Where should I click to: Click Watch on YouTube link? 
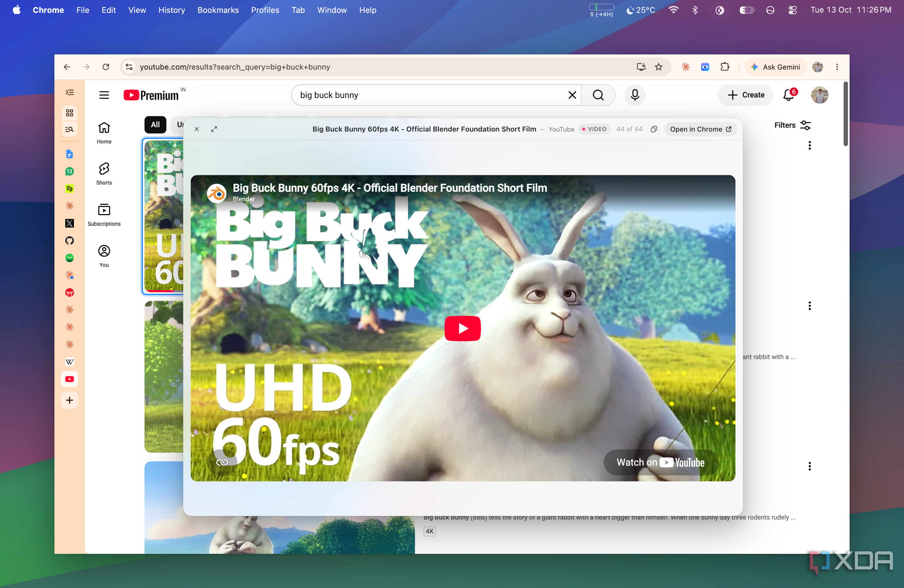click(660, 462)
